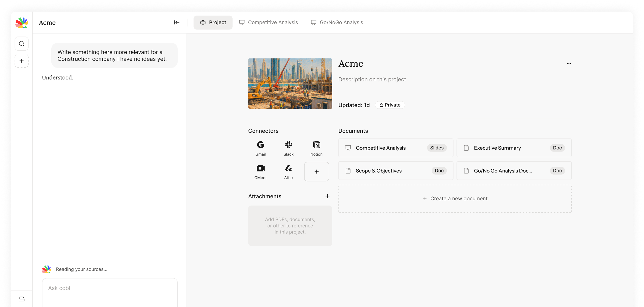Screen dimensions: 644x307
Task: Click the attachments drop area placeholder
Action: tap(290, 226)
